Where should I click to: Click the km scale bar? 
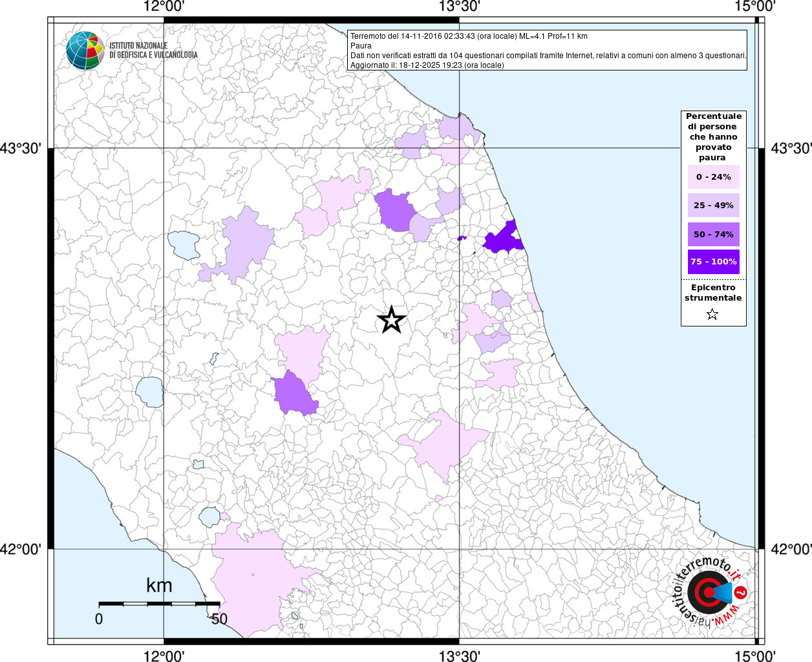[x=159, y=604]
